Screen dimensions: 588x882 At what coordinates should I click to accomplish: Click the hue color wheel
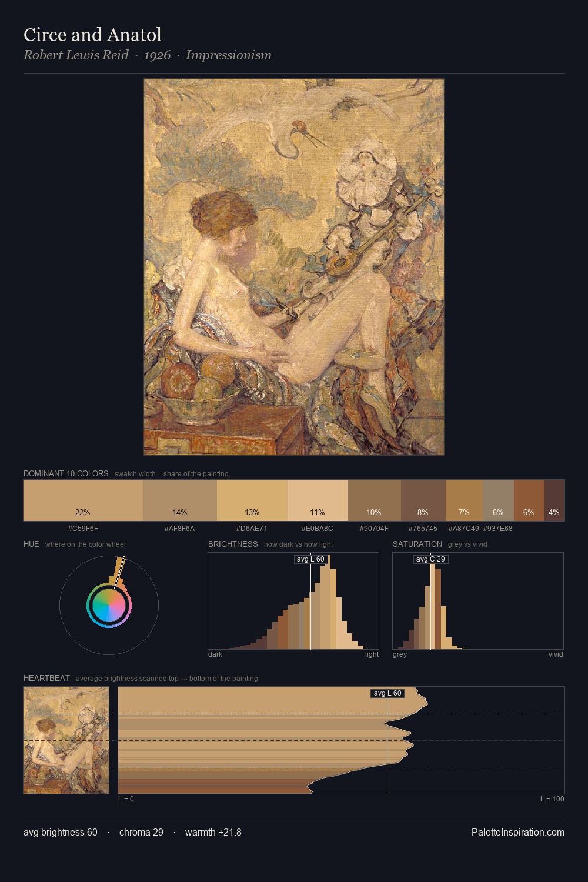click(x=109, y=605)
